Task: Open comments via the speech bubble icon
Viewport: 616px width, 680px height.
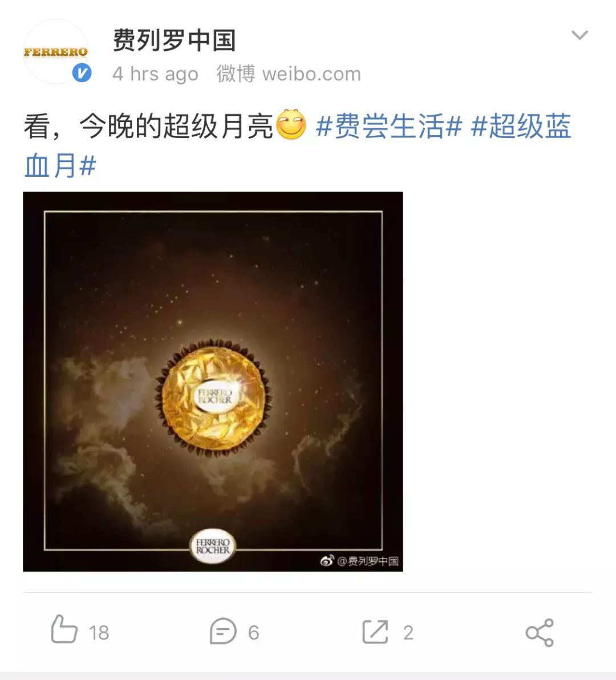Action: click(x=223, y=631)
